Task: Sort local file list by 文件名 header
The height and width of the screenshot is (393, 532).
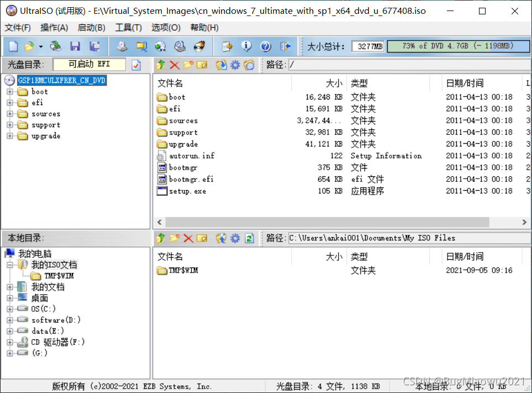Action: [170, 256]
